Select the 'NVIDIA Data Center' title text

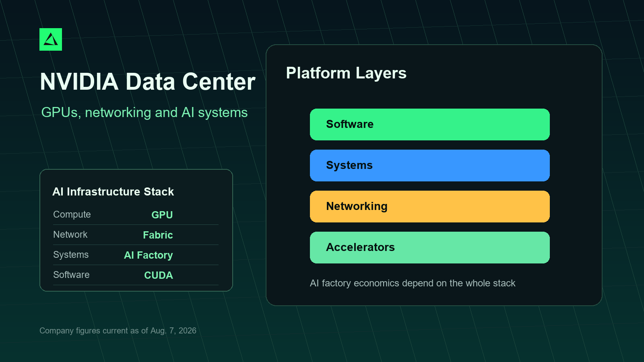coord(148,82)
